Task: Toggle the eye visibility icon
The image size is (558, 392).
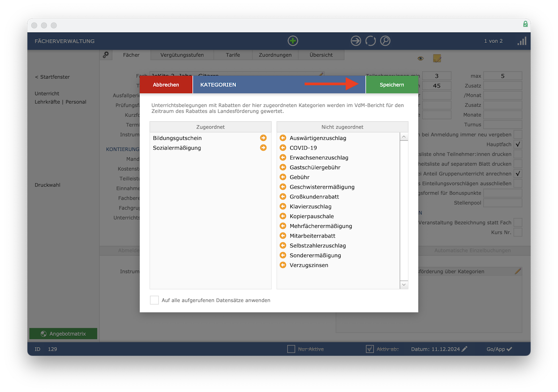Action: click(x=421, y=58)
